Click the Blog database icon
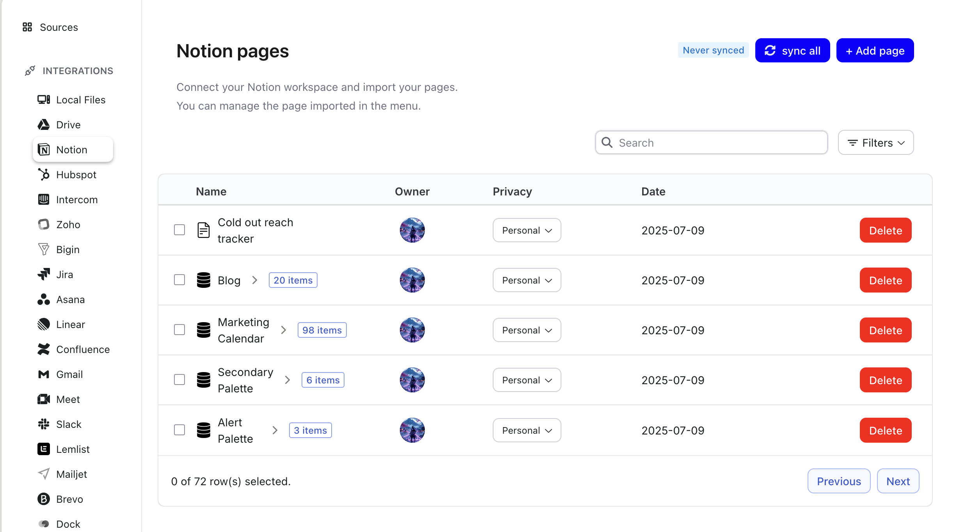 [x=203, y=280]
